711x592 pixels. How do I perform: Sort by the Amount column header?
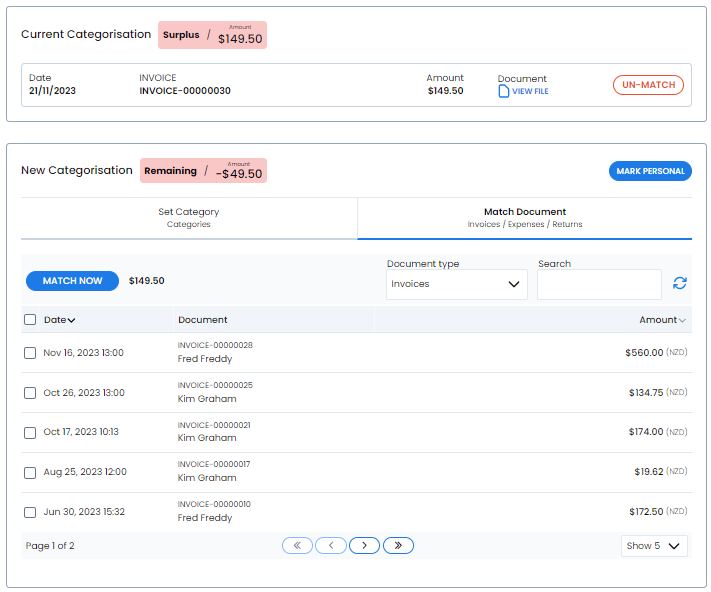point(662,320)
